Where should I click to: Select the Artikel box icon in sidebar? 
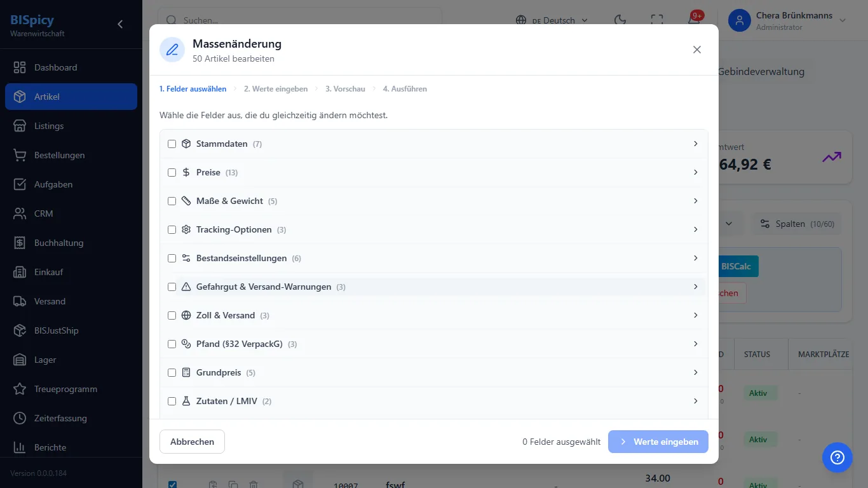(x=20, y=97)
